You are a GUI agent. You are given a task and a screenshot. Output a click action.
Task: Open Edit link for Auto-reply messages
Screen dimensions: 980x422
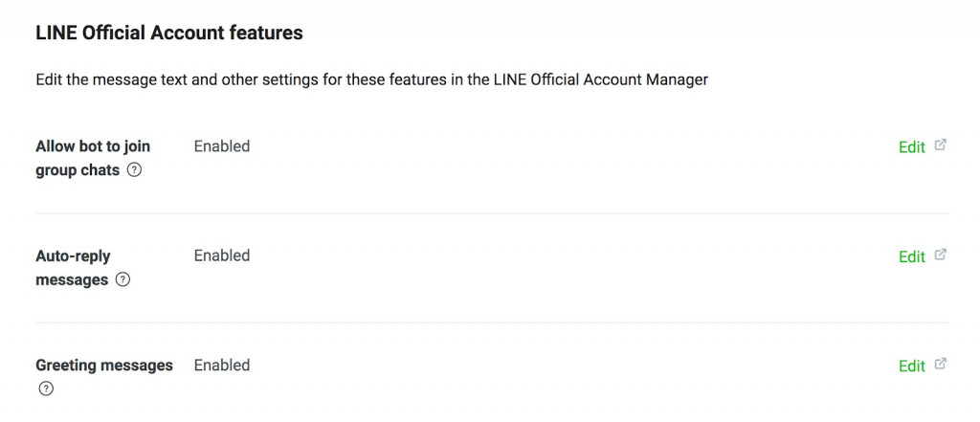pos(911,256)
